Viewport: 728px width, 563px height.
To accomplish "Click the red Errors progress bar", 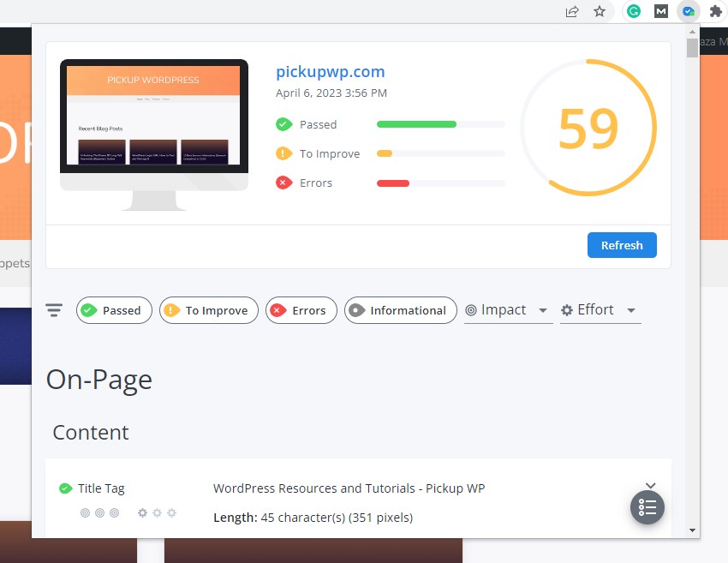I will 393,183.
